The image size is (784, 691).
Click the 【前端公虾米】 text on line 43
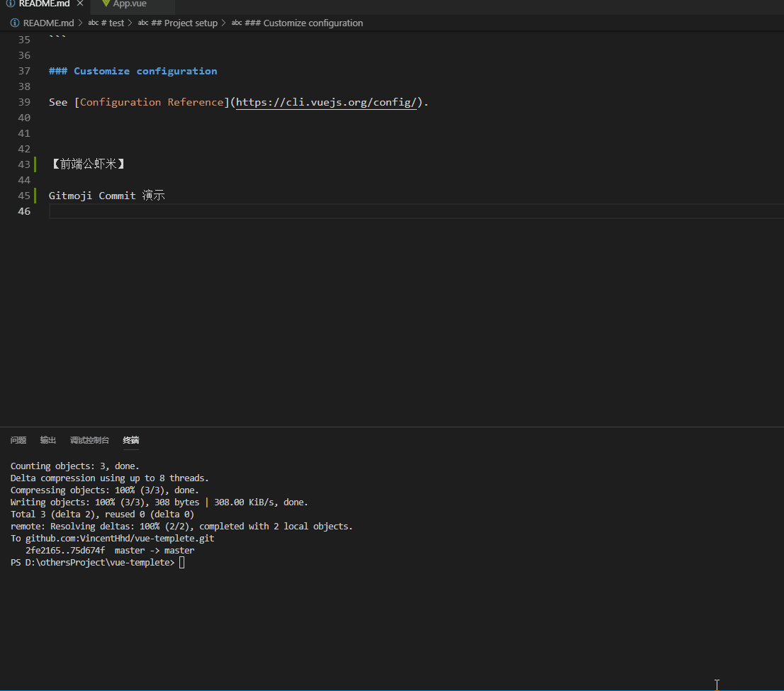coord(88,164)
